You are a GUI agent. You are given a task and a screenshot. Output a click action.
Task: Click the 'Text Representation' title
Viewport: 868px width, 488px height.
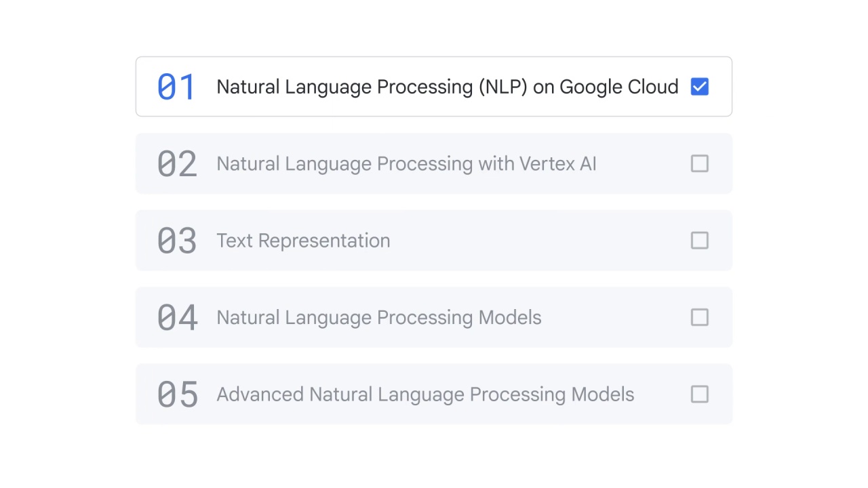coord(303,241)
